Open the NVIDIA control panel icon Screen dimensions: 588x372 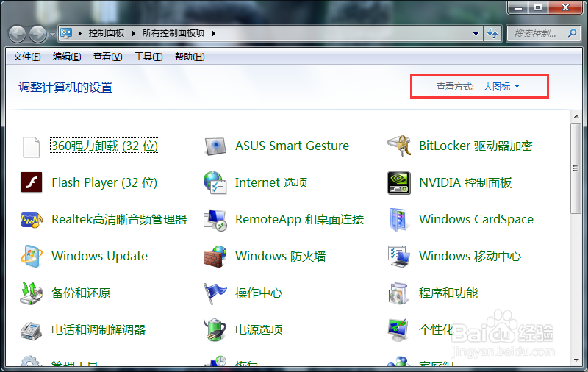pos(399,183)
